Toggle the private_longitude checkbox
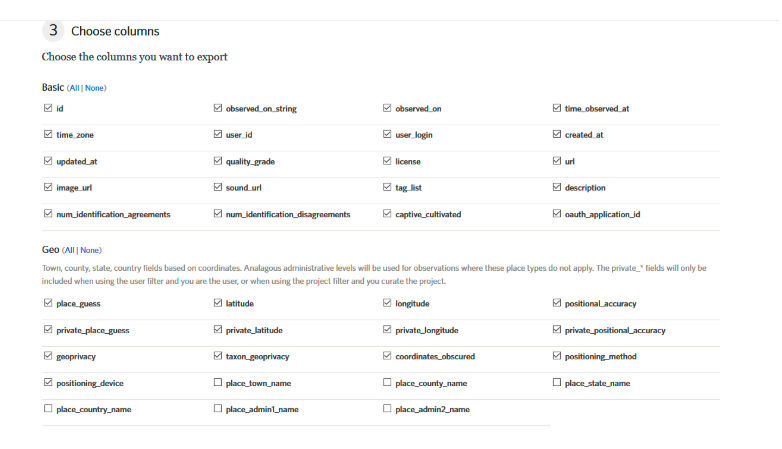Screen dimensions: 782x449 tap(387, 329)
